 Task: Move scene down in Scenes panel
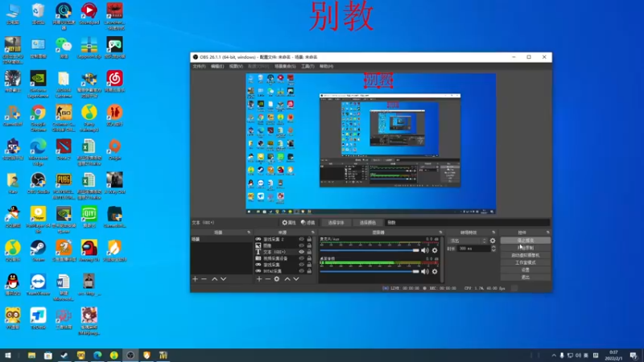pyautogui.click(x=224, y=279)
